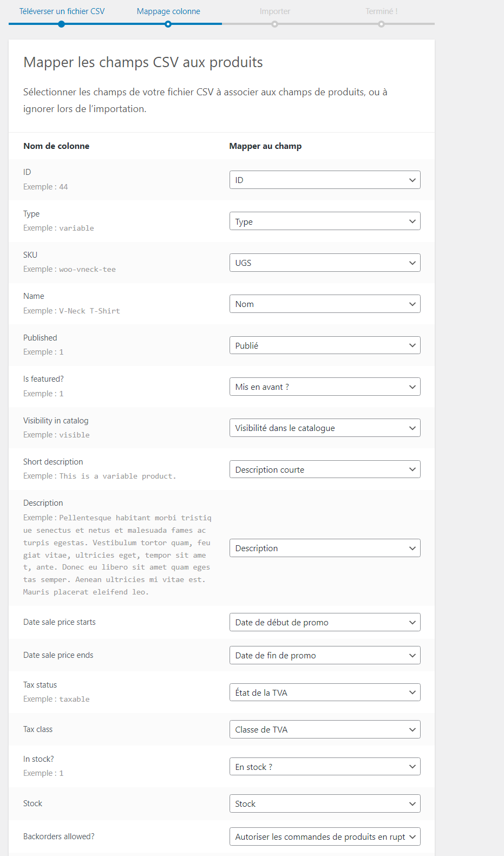Click the 'Terminé !' progress step

point(381,11)
